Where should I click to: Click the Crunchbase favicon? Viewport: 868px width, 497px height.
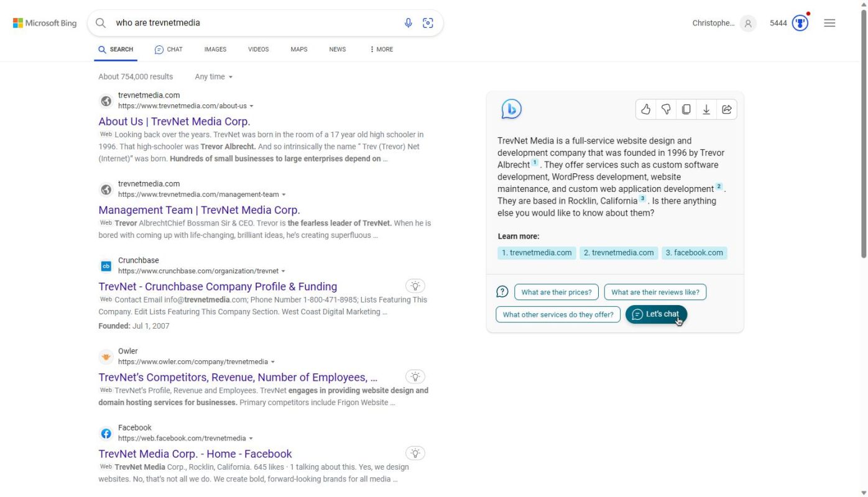coord(106,266)
